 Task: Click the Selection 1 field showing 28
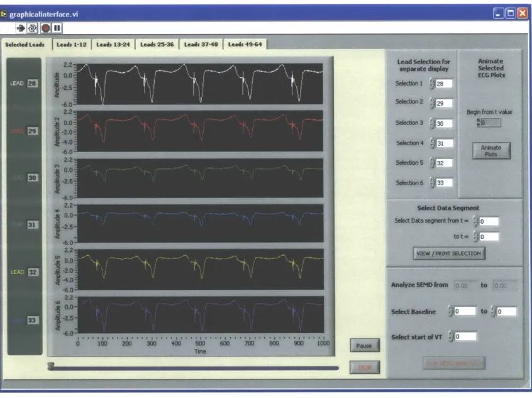pyautogui.click(x=444, y=84)
